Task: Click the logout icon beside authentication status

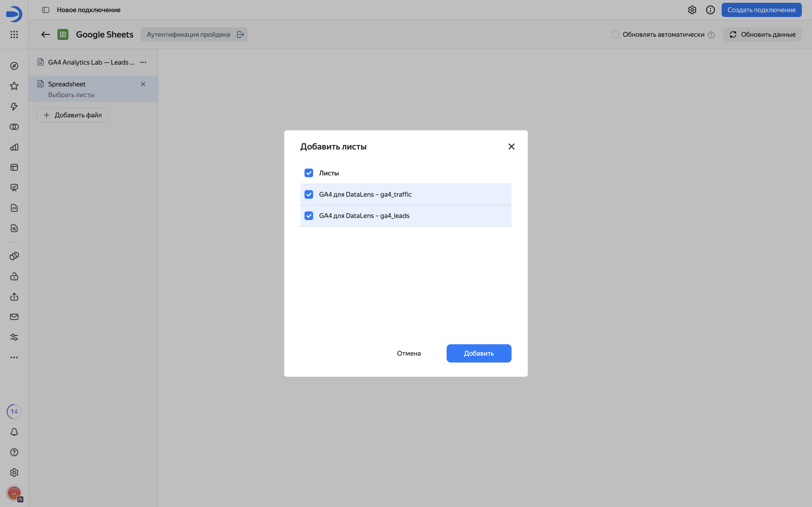Action: point(240,34)
